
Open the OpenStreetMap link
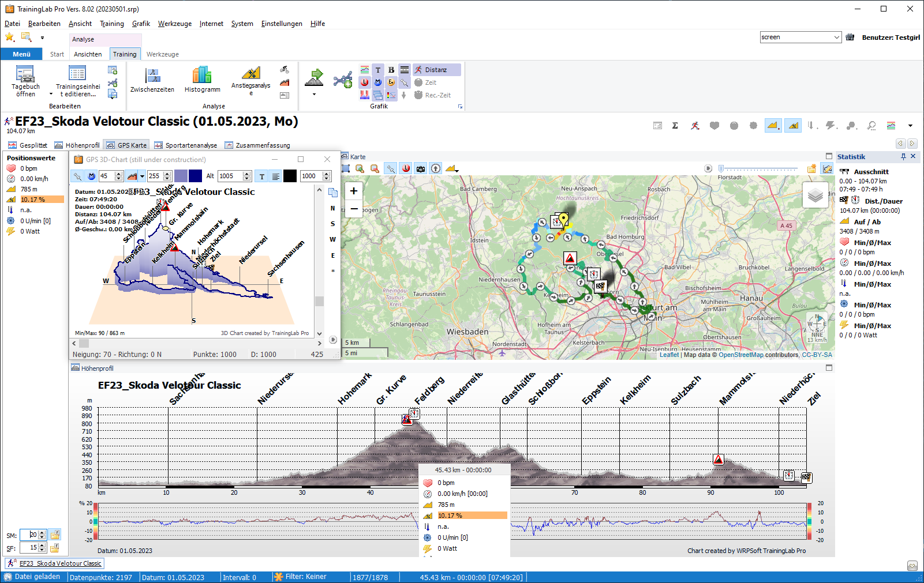click(x=740, y=355)
